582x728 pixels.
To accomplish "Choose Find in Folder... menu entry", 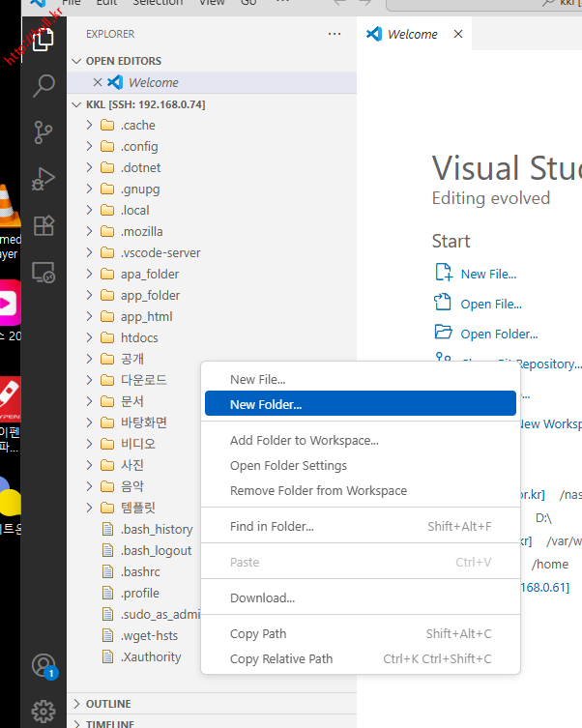I will click(272, 526).
